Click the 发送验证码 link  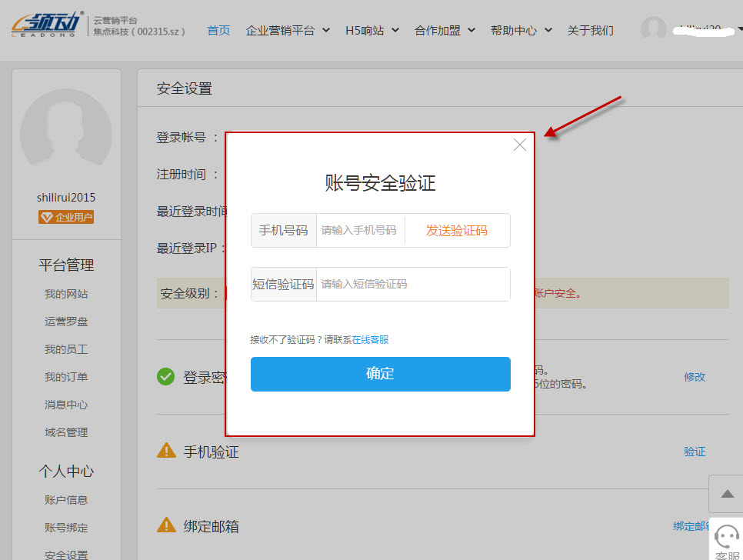(456, 230)
